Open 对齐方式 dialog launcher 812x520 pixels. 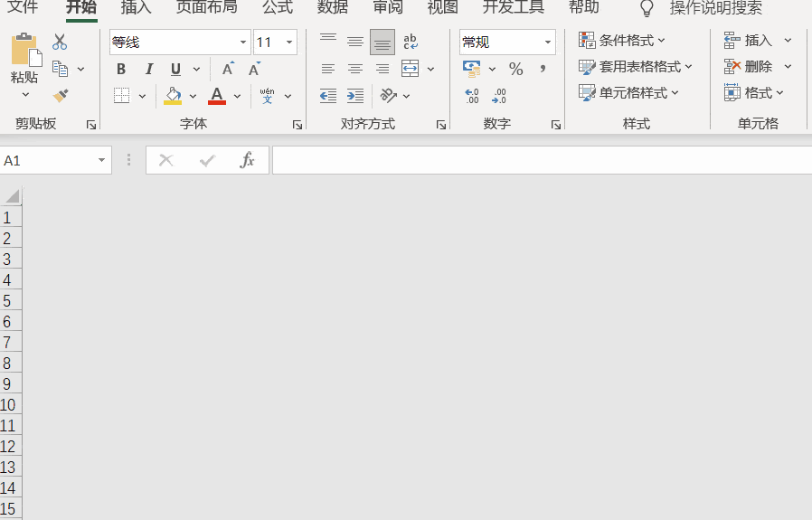coord(441,124)
